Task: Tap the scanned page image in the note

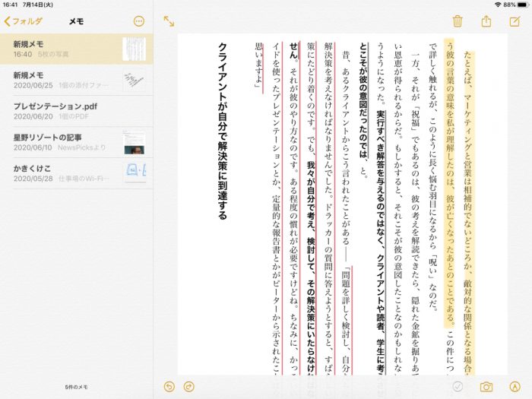Action: click(343, 204)
